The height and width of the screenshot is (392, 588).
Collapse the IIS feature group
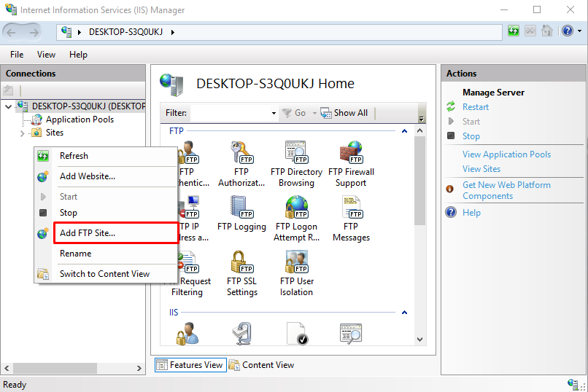coord(404,313)
